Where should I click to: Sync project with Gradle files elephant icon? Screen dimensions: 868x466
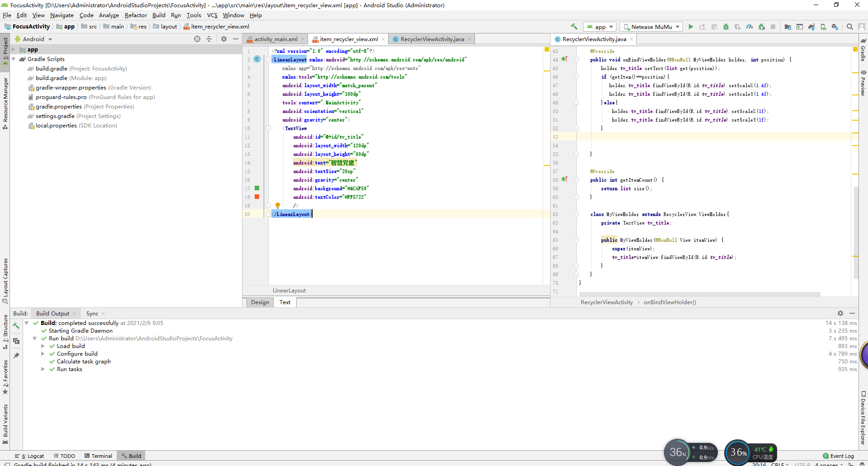point(811,27)
